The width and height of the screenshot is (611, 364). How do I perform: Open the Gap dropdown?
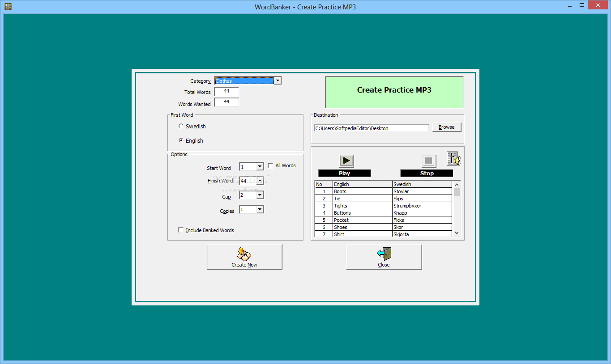point(260,195)
